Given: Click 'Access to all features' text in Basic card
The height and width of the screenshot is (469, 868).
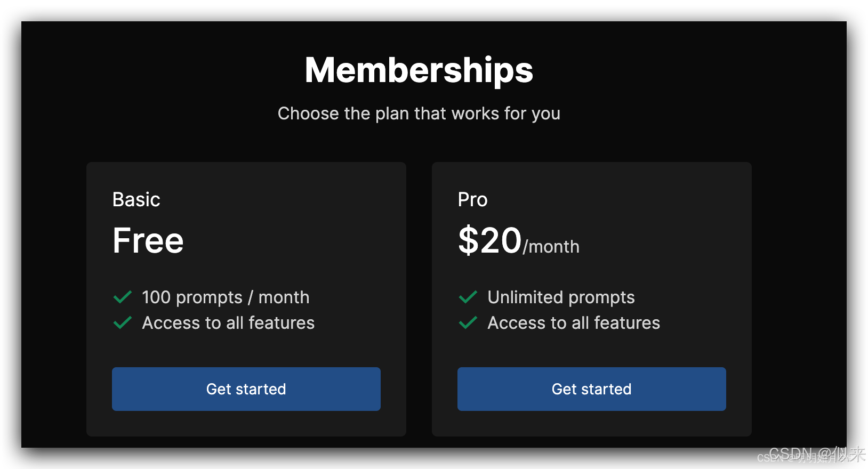Looking at the screenshot, I should coord(228,322).
